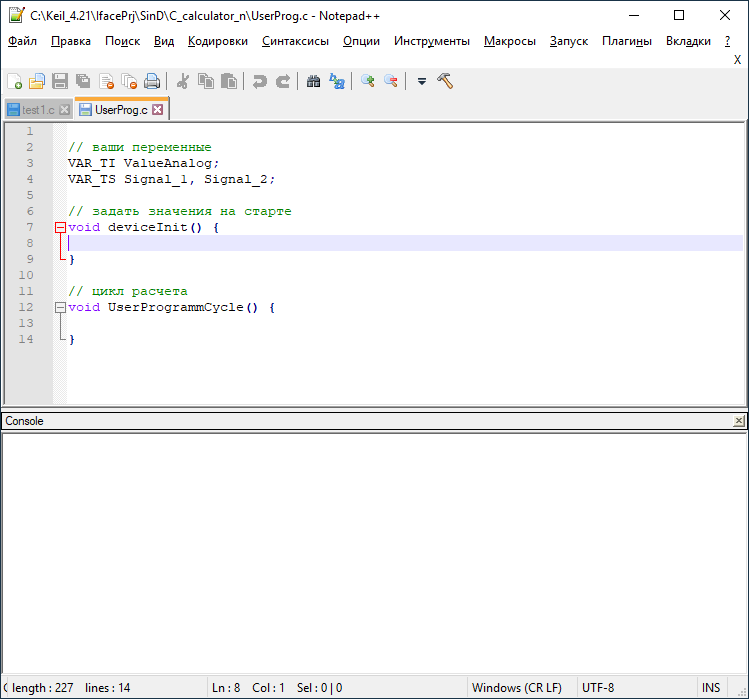Screen dimensions: 749x699
Task: Click the Undo arrow icon
Action: point(260,82)
